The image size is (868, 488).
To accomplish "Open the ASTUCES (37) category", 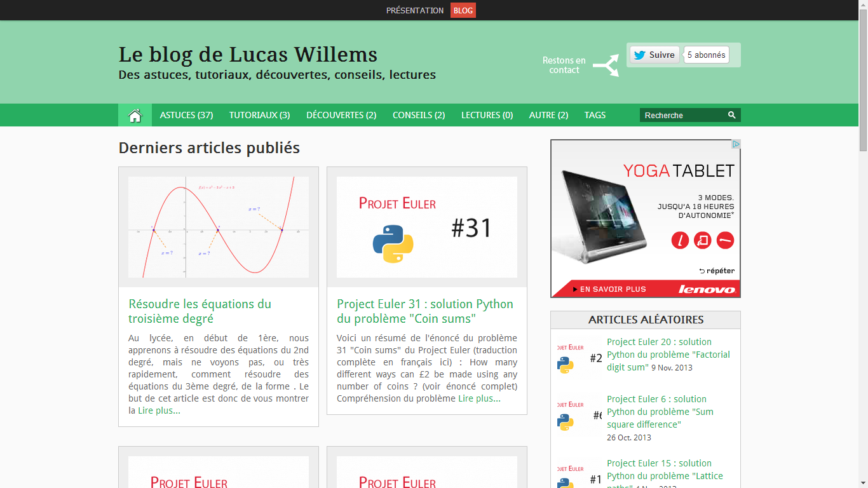I will coord(186,115).
